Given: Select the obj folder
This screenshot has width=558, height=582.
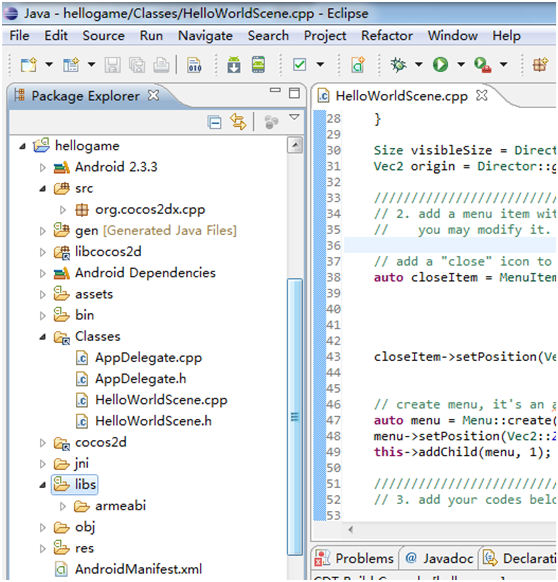Looking at the screenshot, I should pos(85,527).
